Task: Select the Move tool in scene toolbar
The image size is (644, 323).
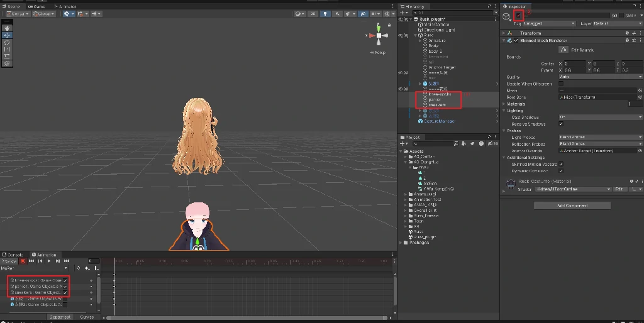Action: 7,35
